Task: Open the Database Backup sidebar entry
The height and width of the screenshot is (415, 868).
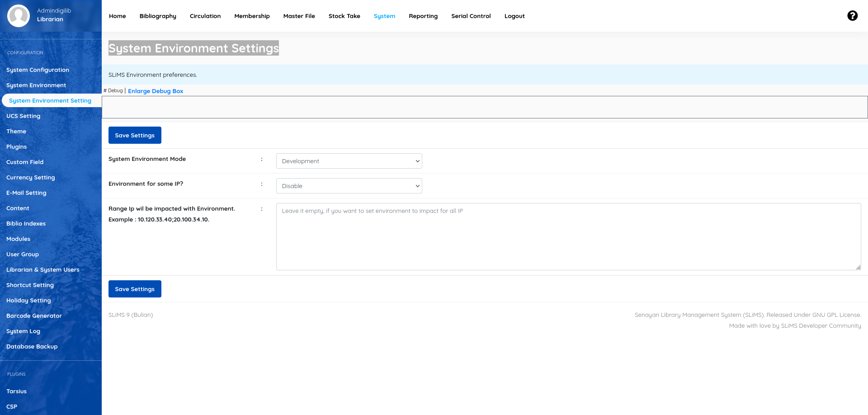Action: [x=32, y=346]
